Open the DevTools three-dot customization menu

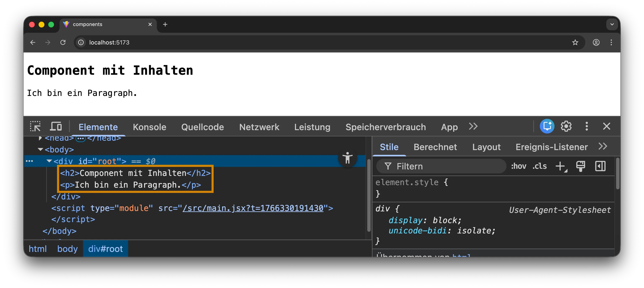coord(587,126)
